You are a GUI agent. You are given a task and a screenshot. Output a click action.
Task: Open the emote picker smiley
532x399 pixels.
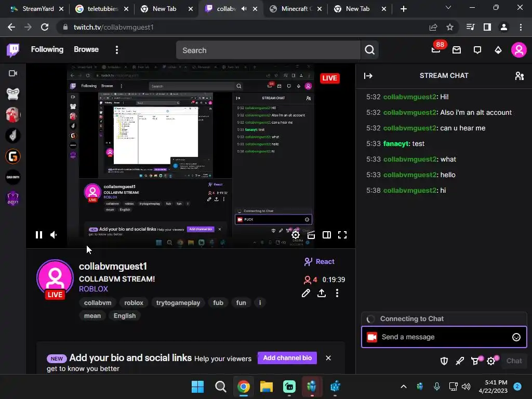(x=516, y=337)
